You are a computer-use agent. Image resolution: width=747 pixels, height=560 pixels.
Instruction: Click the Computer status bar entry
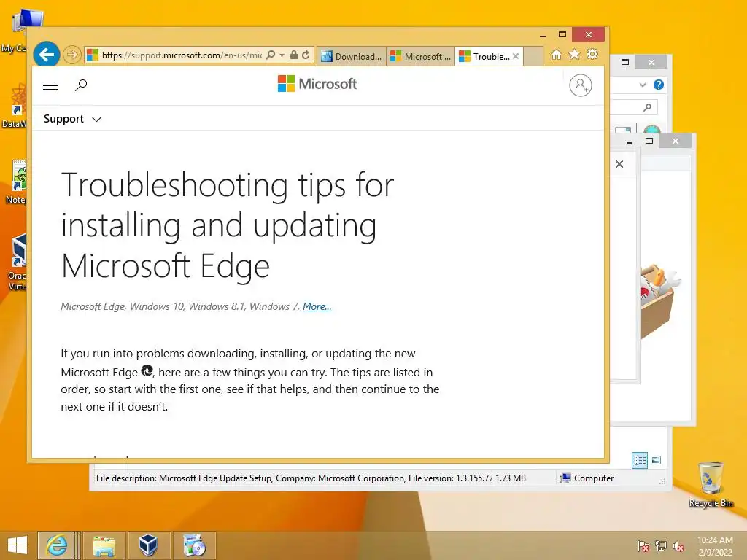(587, 478)
